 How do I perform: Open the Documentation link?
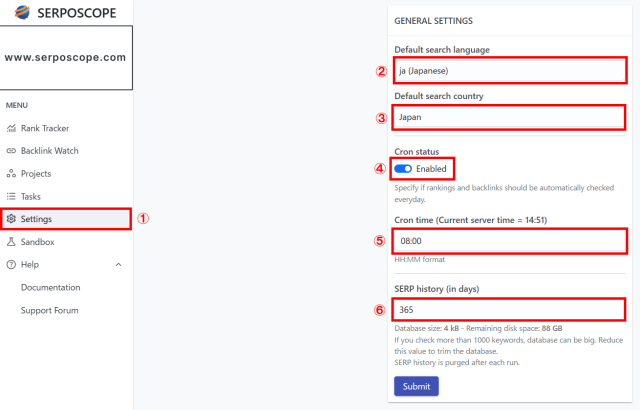click(x=50, y=288)
